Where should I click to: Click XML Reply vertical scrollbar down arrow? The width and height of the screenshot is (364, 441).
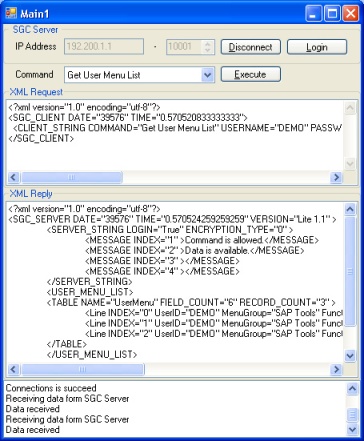(350, 356)
